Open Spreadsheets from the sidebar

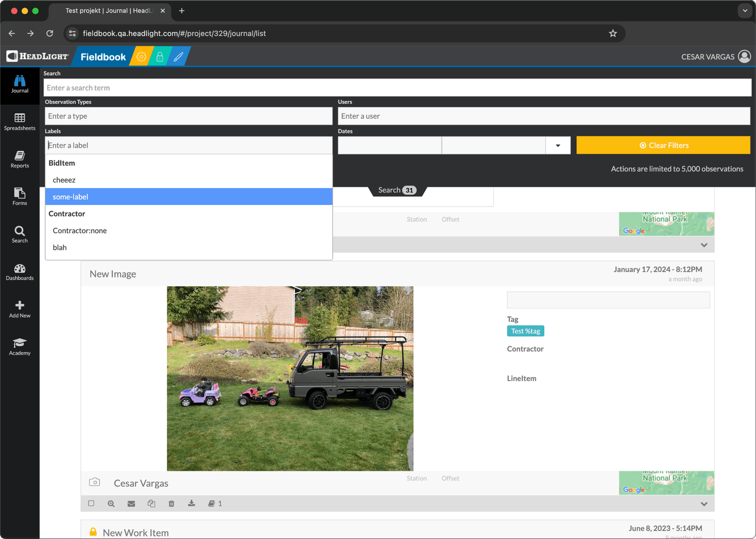coord(20,121)
